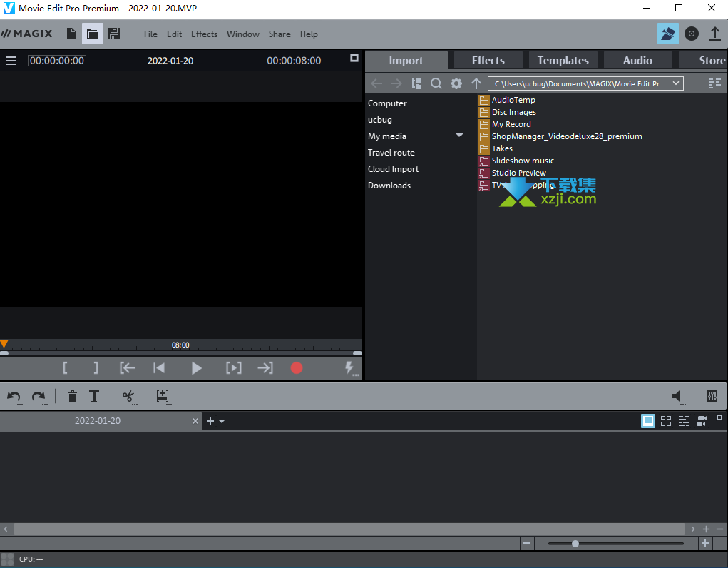Image resolution: width=728 pixels, height=568 pixels.
Task: Change media browser list view mode
Action: click(x=715, y=83)
